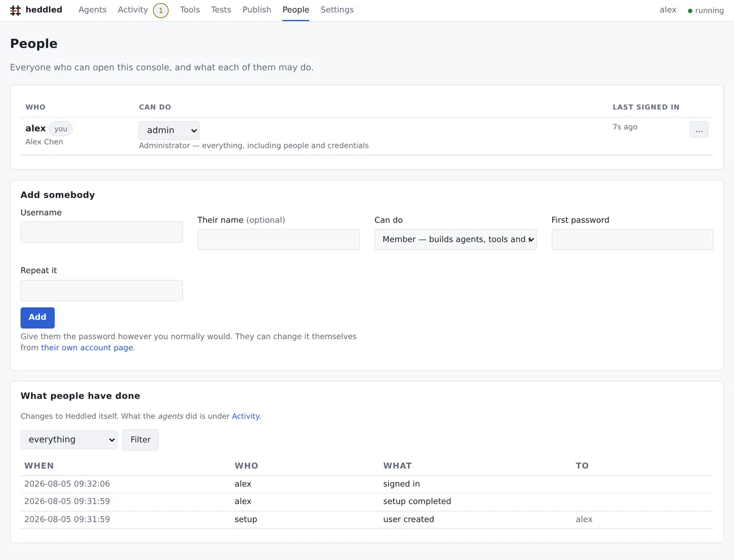Viewport: 734px width, 560px height.
Task: Select the People tab
Action: coord(296,10)
